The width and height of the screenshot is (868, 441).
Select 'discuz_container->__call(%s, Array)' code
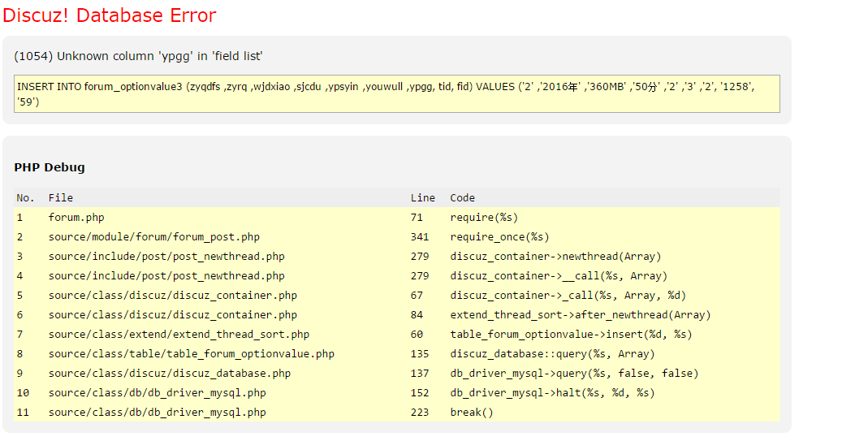click(x=559, y=275)
